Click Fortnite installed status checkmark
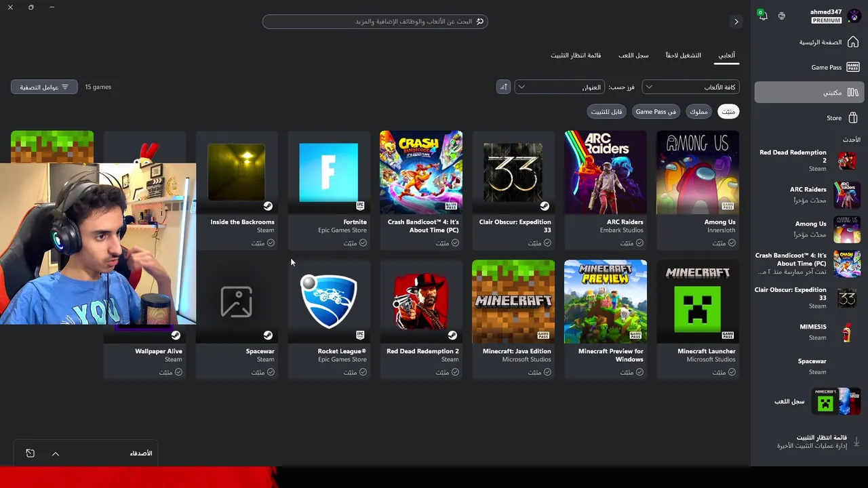This screenshot has width=868, height=488. pos(363,243)
